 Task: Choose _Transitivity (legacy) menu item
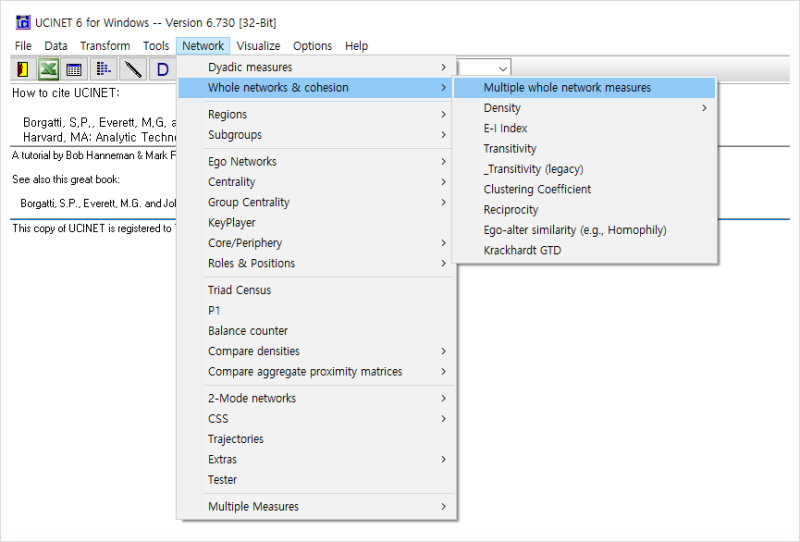(585, 169)
